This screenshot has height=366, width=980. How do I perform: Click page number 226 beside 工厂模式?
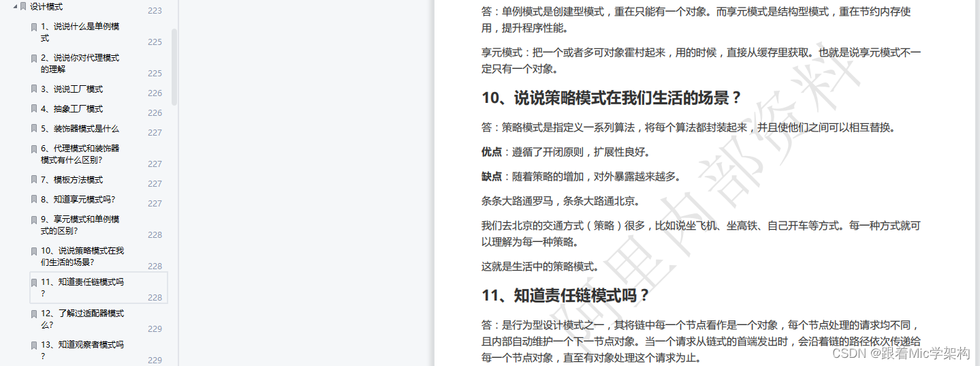[x=155, y=93]
